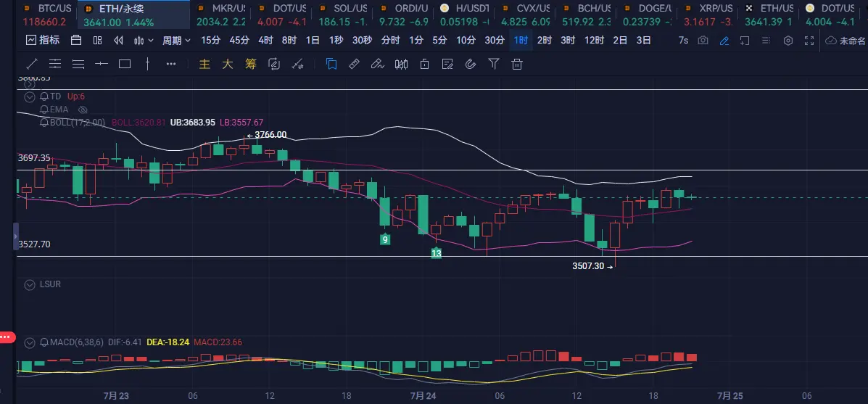Open the SOL/US ticker tab
The width and height of the screenshot is (868, 404).
(x=342, y=15)
